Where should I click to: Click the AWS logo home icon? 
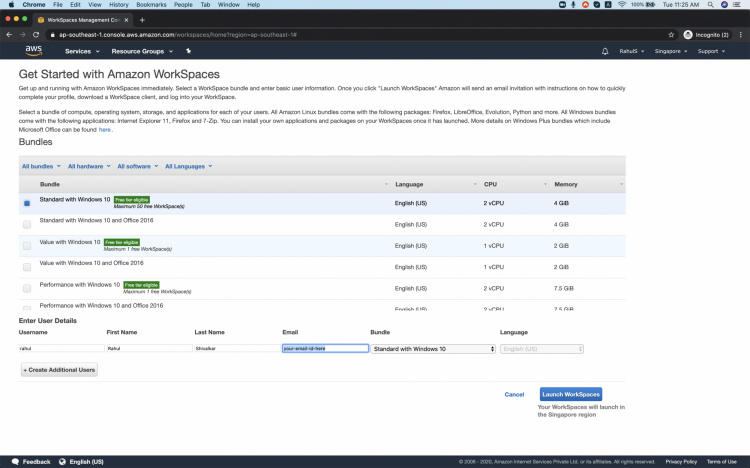click(33, 50)
